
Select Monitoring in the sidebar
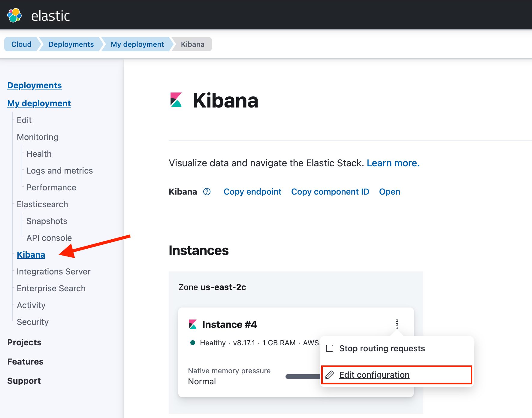38,137
